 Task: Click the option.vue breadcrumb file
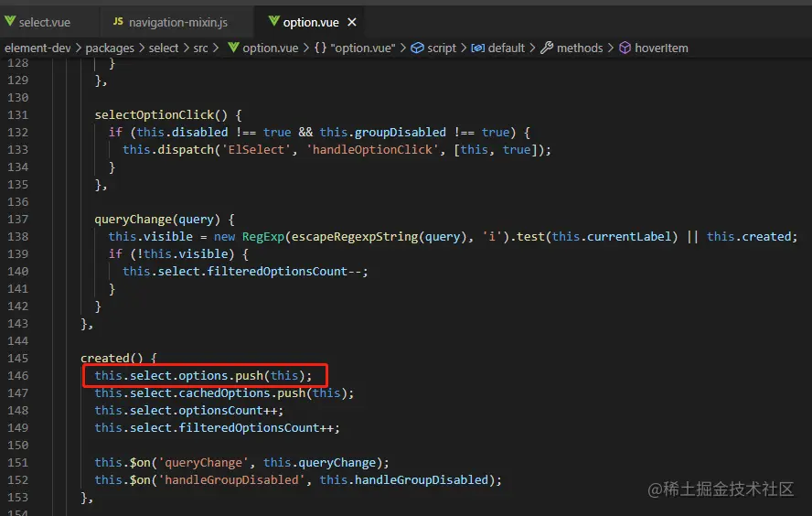coord(271,48)
